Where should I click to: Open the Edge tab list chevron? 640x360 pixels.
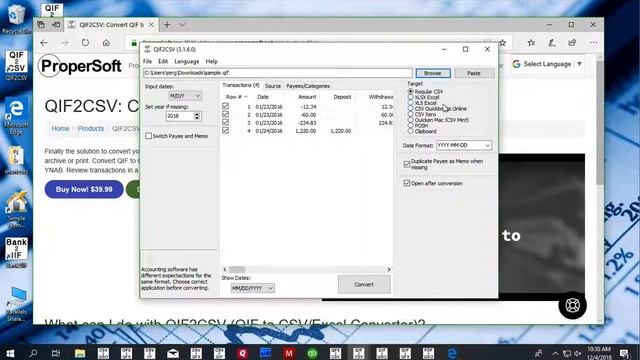(182, 25)
